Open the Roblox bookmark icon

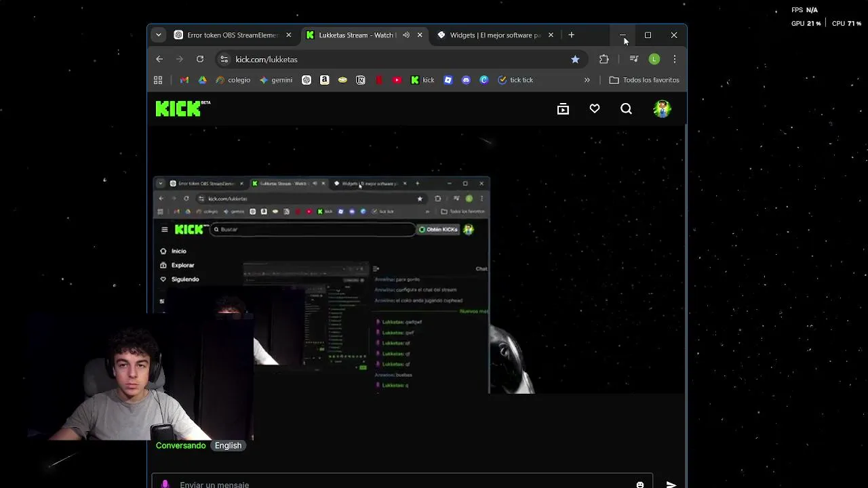click(448, 80)
